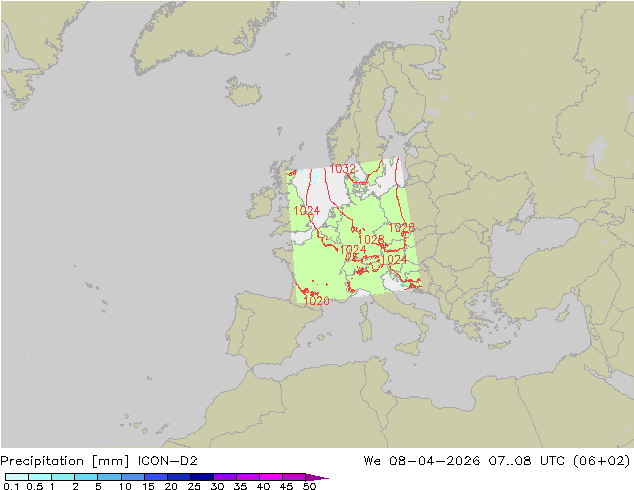Click the 25–30 mm navy legend box
This screenshot has width=634, height=490.
pos(202,477)
